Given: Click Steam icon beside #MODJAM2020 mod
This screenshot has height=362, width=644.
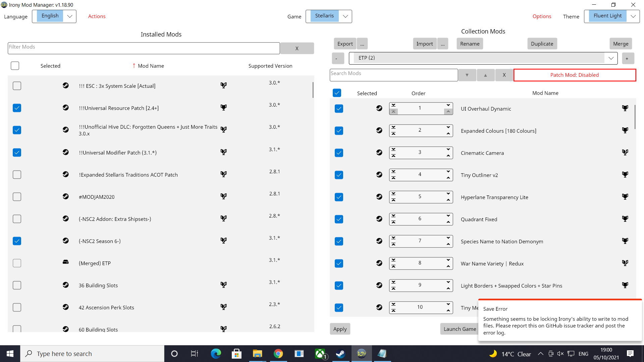Looking at the screenshot, I should pos(66,196).
